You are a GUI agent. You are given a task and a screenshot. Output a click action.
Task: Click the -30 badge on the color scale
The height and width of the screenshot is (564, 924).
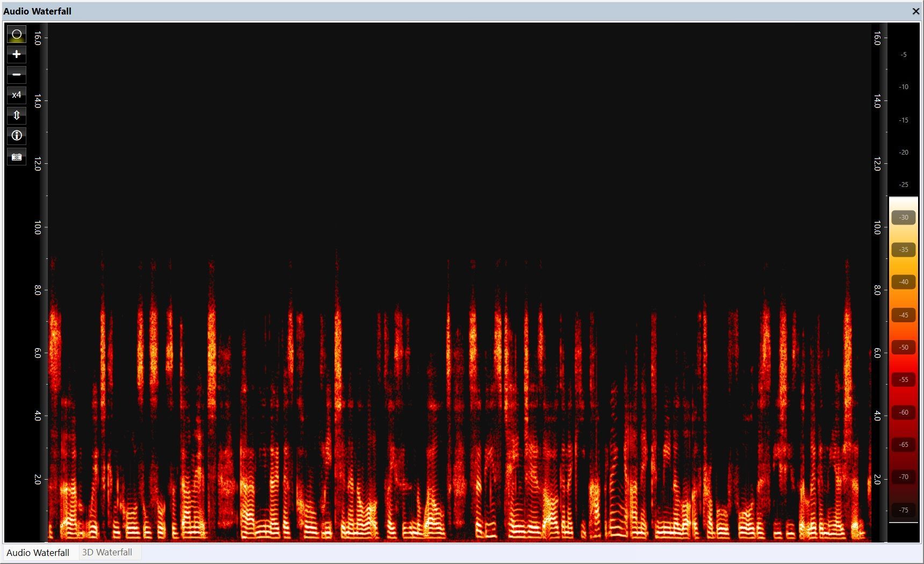click(904, 218)
